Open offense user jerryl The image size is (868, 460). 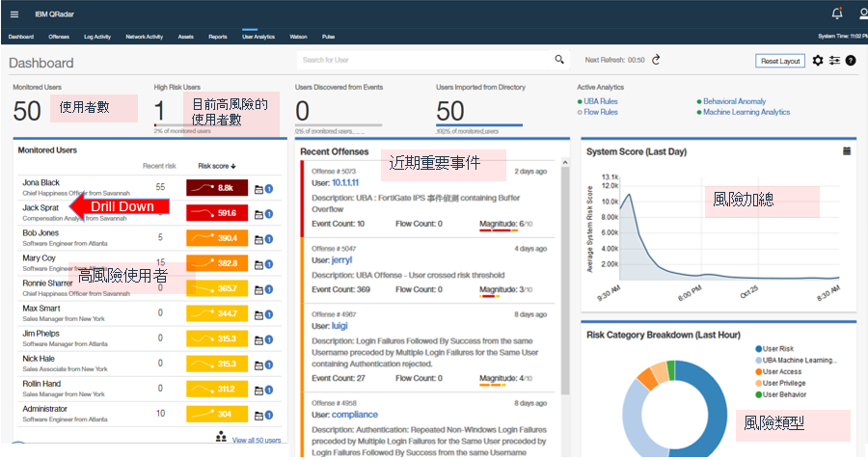341,260
